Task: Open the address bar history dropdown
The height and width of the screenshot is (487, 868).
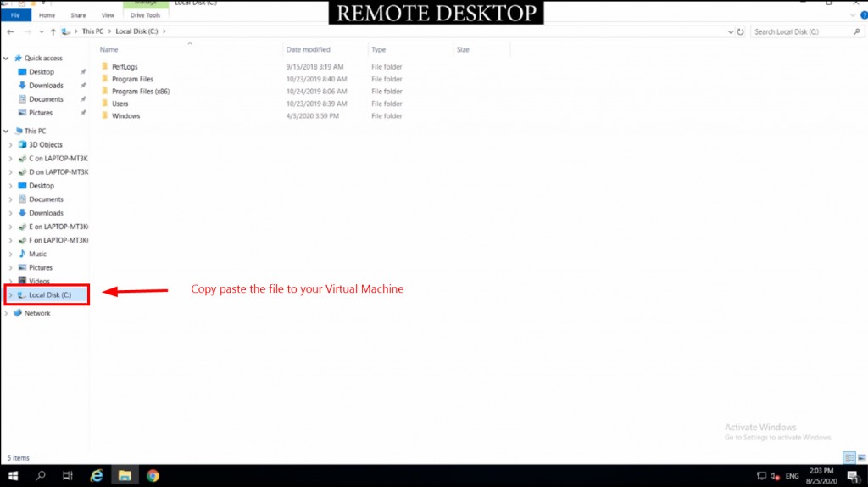Action: click(x=730, y=32)
